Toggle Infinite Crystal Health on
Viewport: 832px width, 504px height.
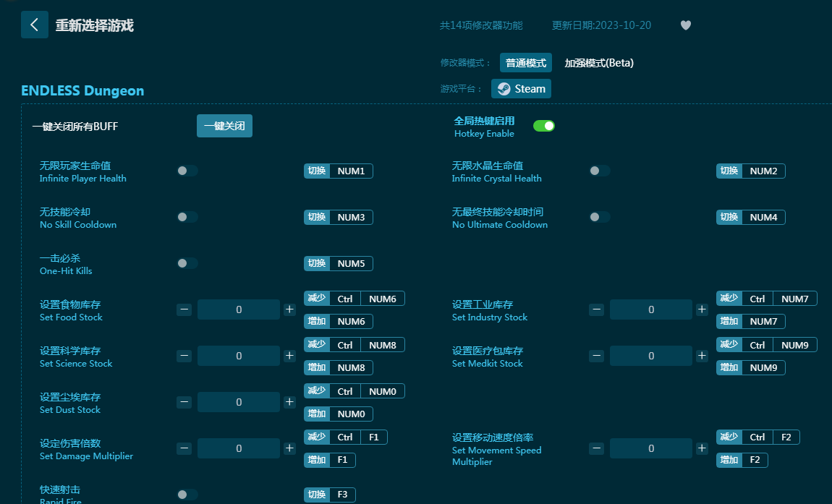(599, 171)
